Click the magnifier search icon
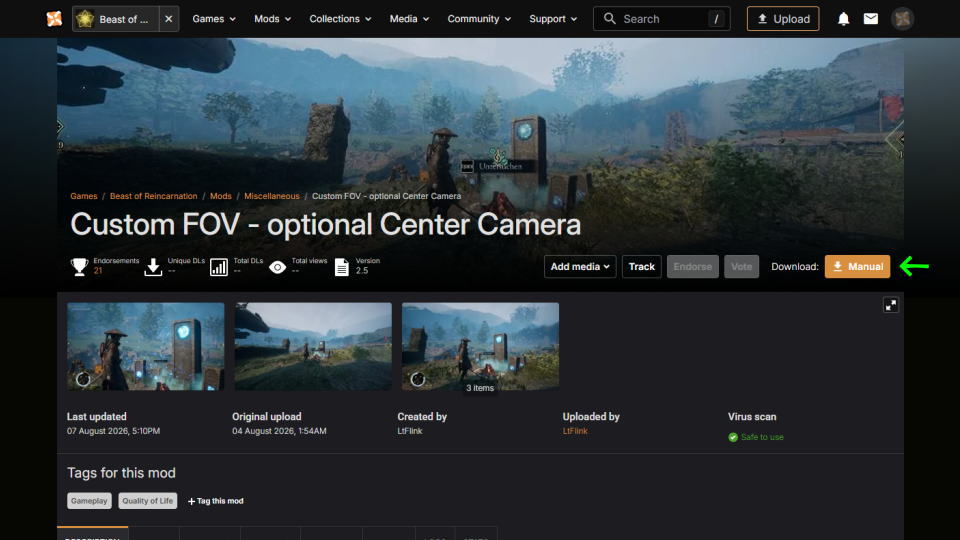960x540 pixels. [609, 19]
